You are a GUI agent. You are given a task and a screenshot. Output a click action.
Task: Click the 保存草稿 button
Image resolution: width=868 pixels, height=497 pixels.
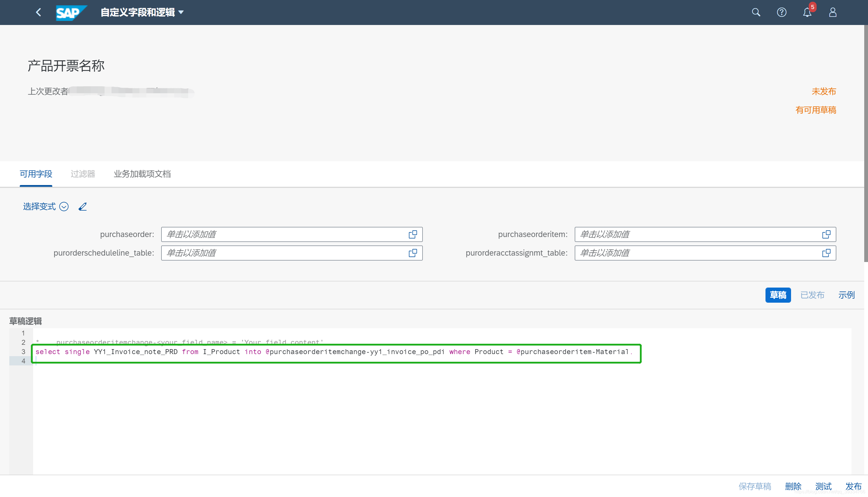coord(755,486)
